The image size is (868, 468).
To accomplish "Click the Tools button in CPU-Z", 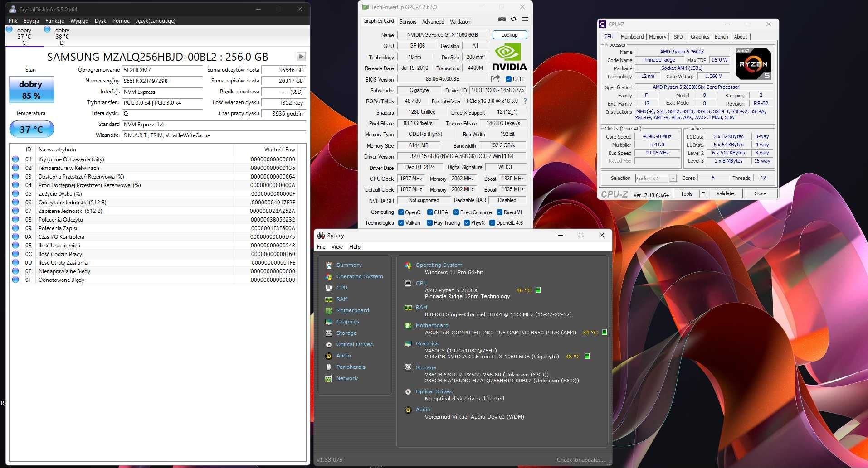I will pyautogui.click(x=687, y=193).
